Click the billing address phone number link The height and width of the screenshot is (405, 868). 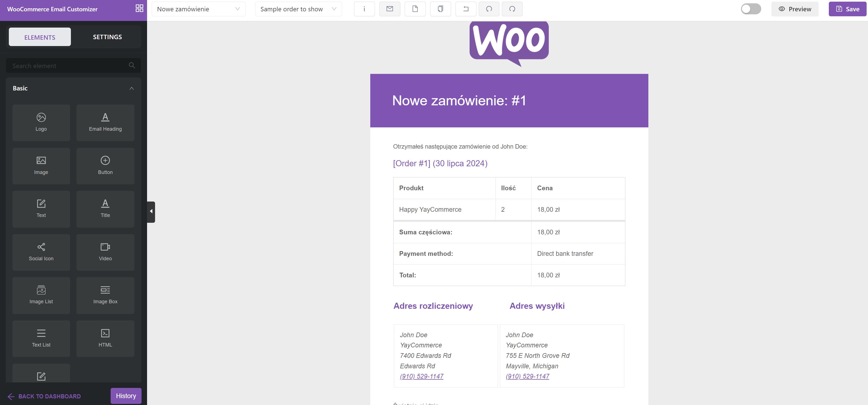click(x=422, y=376)
